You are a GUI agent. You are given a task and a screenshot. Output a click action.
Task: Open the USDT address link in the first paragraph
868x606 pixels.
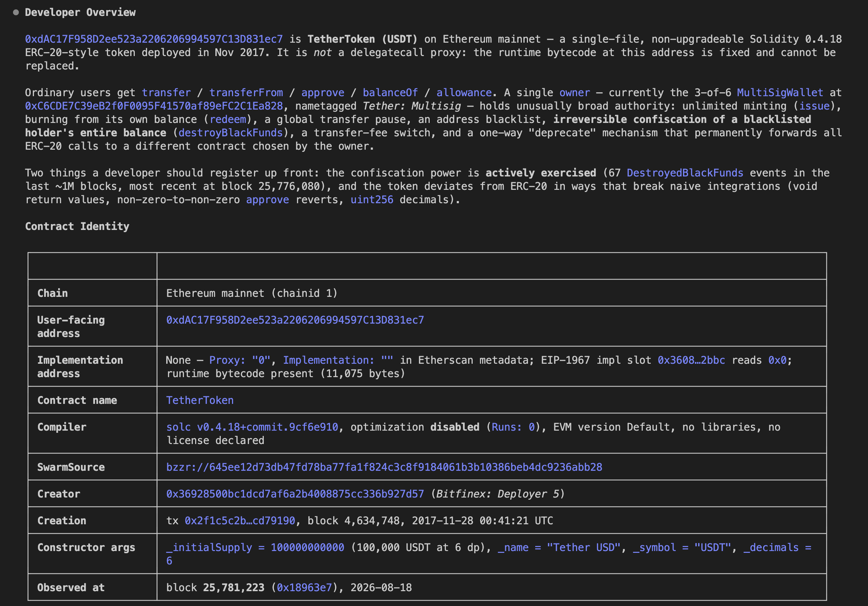click(x=154, y=39)
